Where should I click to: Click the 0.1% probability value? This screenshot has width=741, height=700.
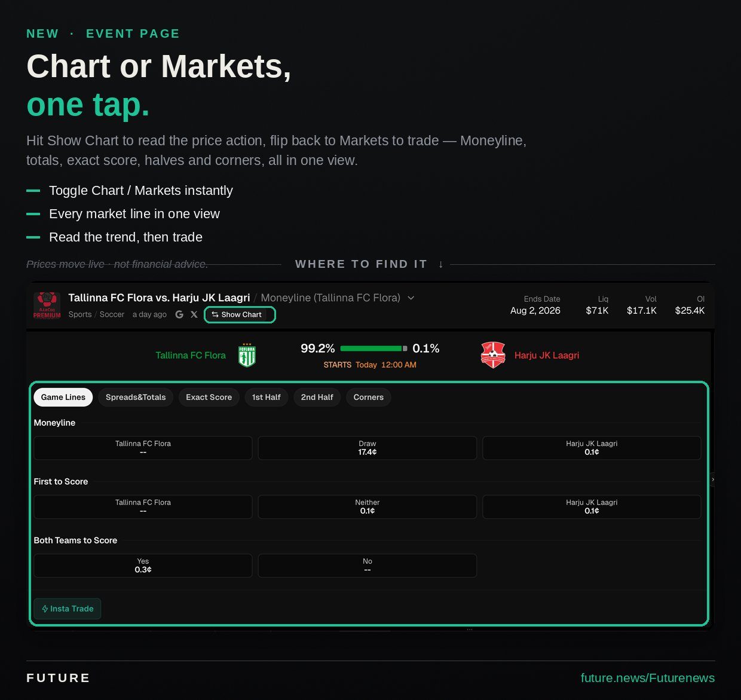(426, 349)
